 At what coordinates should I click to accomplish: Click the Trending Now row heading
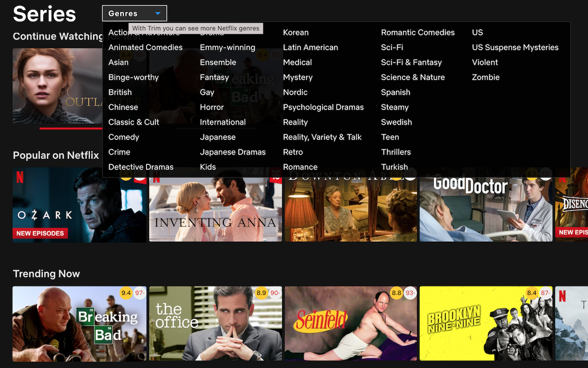click(46, 274)
